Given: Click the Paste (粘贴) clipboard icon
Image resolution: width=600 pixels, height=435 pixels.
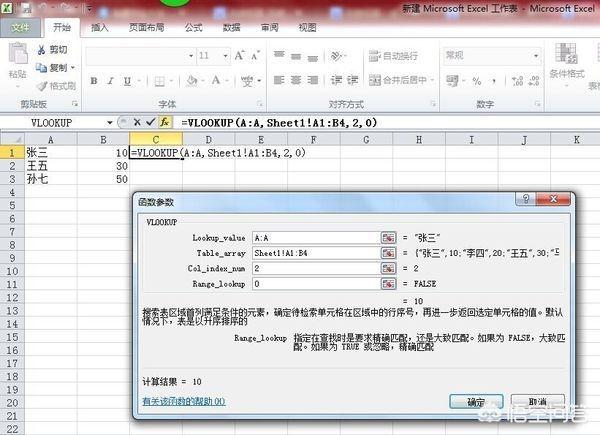Looking at the screenshot, I should coord(18,54).
